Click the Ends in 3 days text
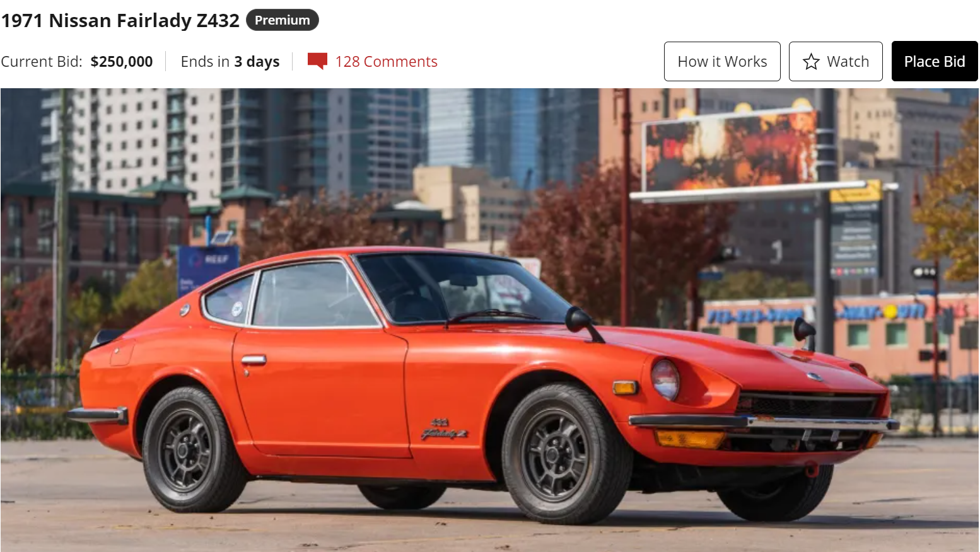Screen dimensions: 980x552 pos(230,62)
